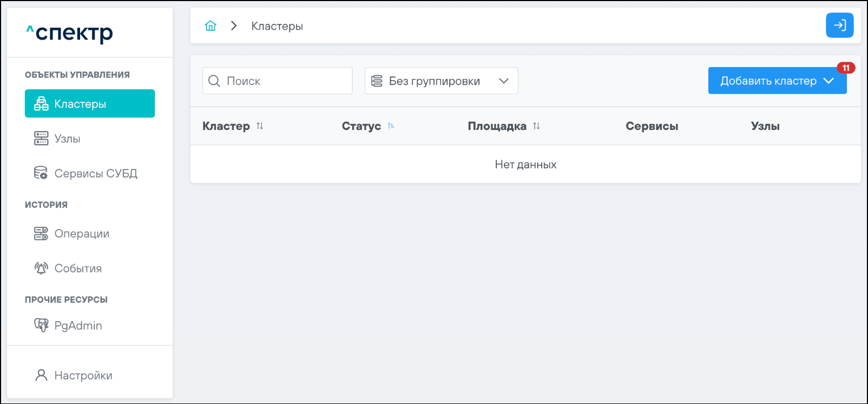Click the home icon in breadcrumb
Image resolution: width=868 pixels, height=404 pixels.
tap(211, 26)
